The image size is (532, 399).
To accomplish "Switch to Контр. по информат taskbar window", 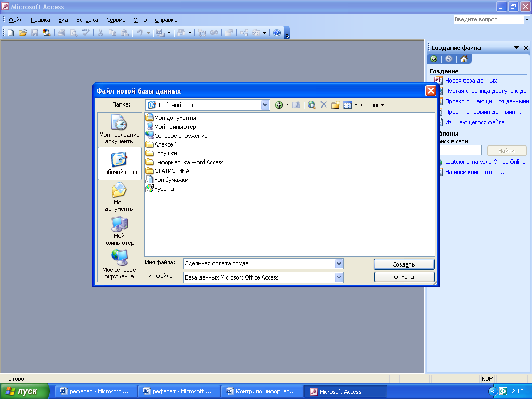I will pos(262,392).
